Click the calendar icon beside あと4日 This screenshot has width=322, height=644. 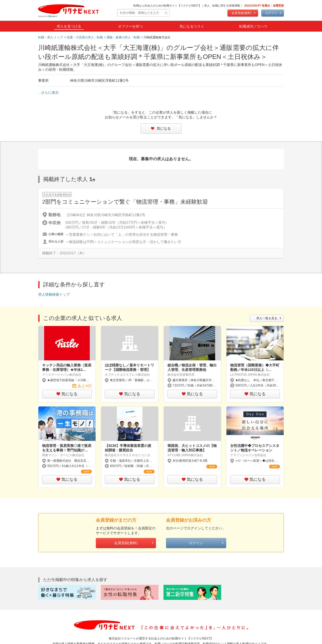(x=74, y=386)
